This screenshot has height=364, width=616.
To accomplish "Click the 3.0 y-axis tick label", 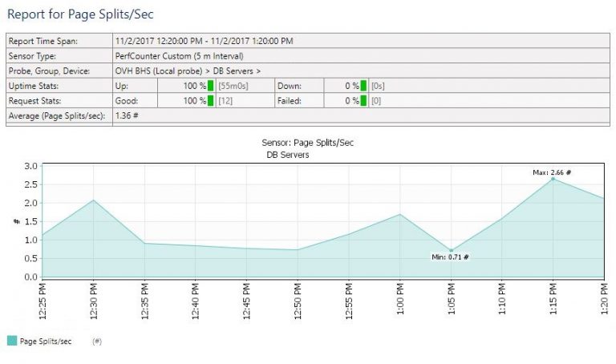I will click(31, 167).
